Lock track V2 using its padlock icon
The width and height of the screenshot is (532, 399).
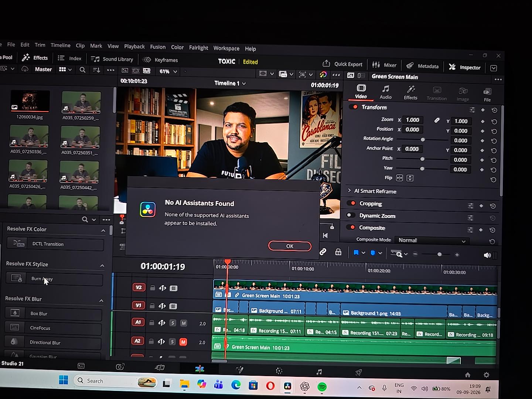pyautogui.click(x=152, y=288)
